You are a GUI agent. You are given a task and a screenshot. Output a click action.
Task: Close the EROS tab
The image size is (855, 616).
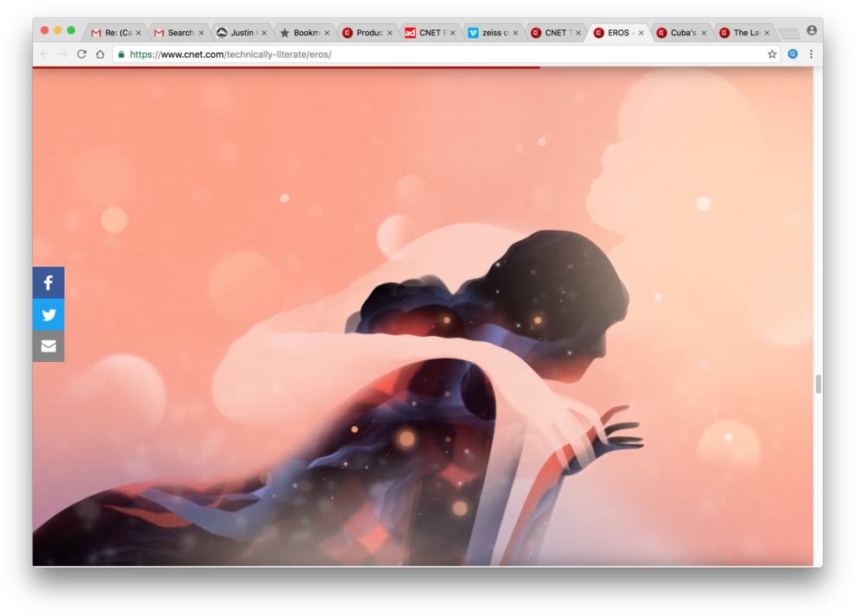pos(641,32)
